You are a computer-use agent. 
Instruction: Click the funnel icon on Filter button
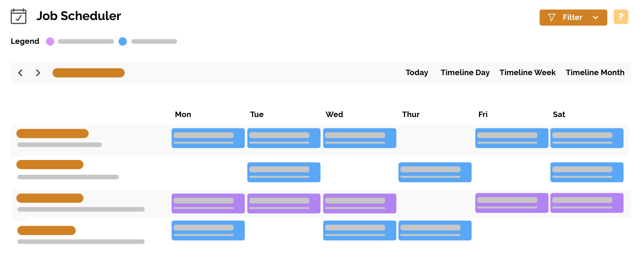(x=552, y=17)
